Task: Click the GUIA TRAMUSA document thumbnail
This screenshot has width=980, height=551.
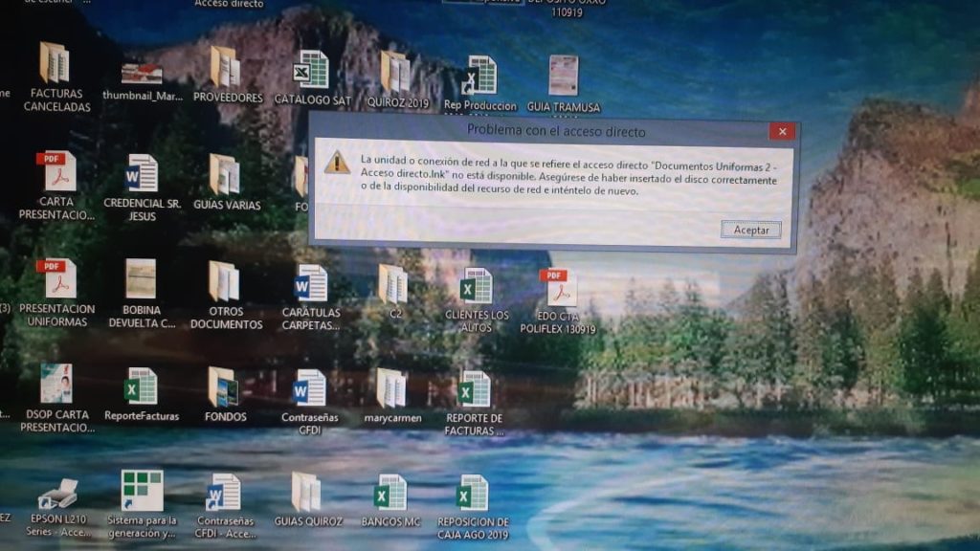Action: click(x=563, y=76)
